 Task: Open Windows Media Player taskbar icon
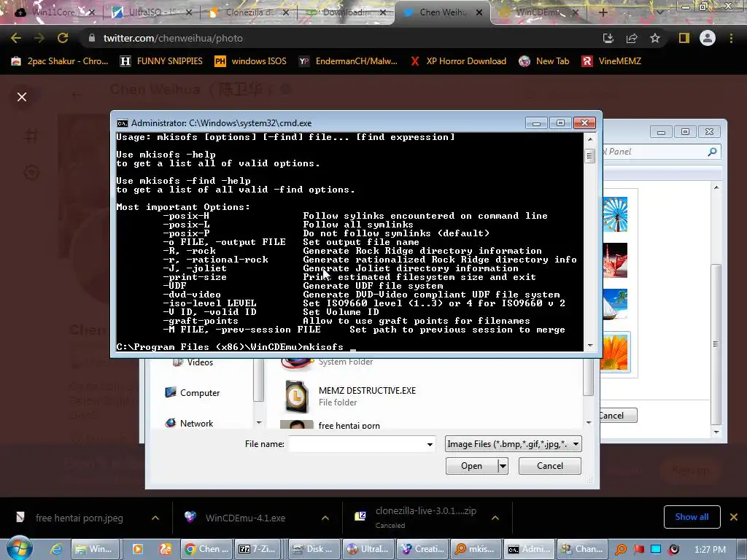[138, 550]
